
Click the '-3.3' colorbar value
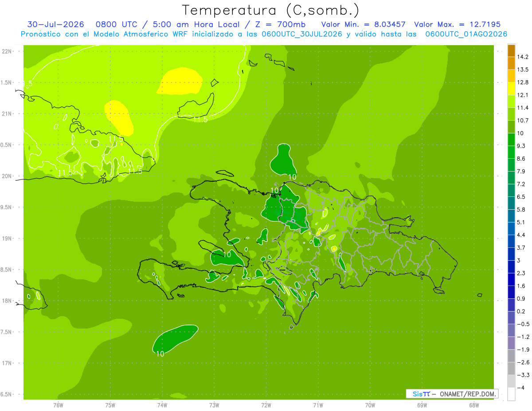point(523,375)
